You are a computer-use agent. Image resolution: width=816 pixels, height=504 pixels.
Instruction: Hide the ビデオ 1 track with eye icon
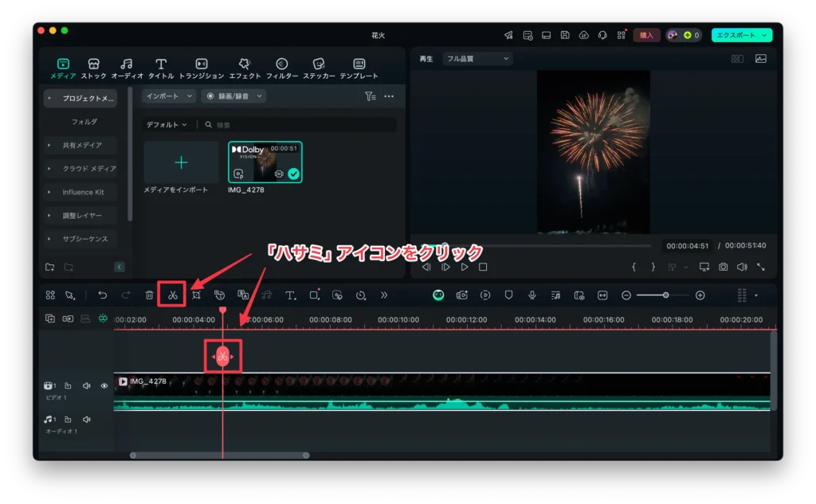(x=104, y=386)
